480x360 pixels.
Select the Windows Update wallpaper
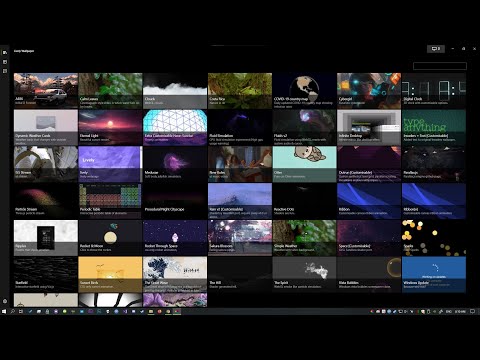coord(434,274)
